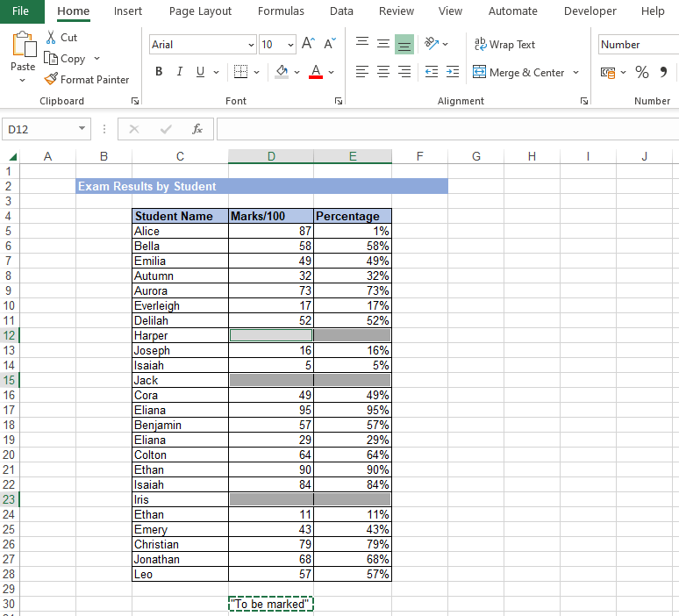Click the Paste button
679x616 pixels.
[23, 51]
